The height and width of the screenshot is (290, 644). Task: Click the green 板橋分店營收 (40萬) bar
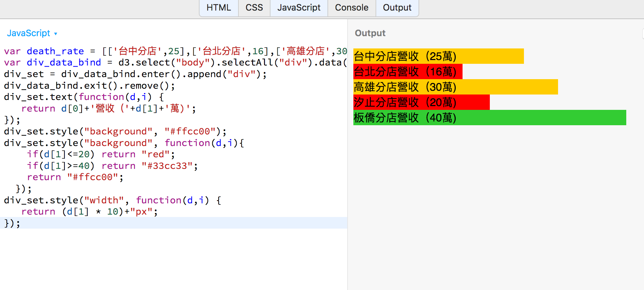[490, 117]
